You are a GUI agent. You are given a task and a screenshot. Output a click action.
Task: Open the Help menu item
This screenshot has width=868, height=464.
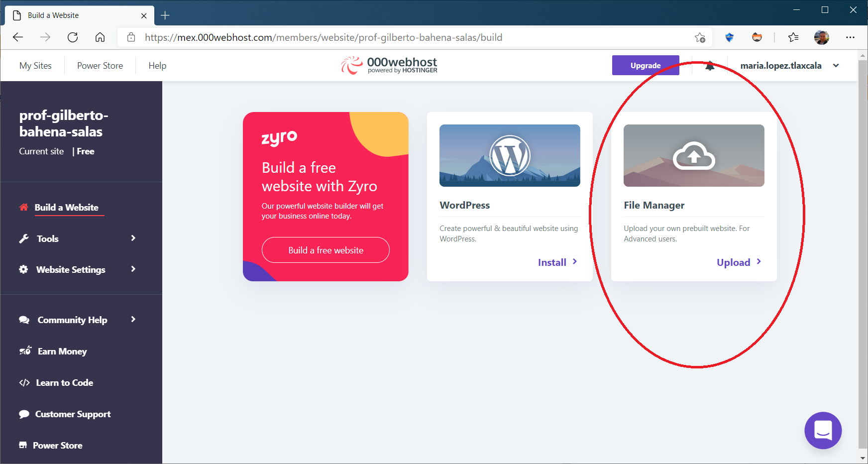pyautogui.click(x=157, y=66)
